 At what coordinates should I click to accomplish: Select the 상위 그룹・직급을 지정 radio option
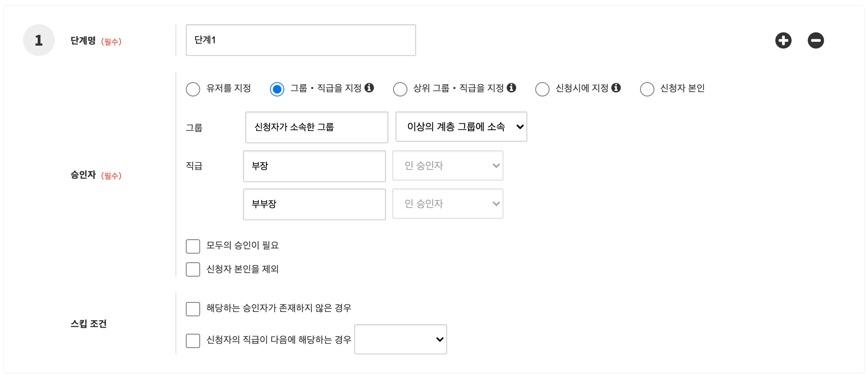pyautogui.click(x=400, y=89)
